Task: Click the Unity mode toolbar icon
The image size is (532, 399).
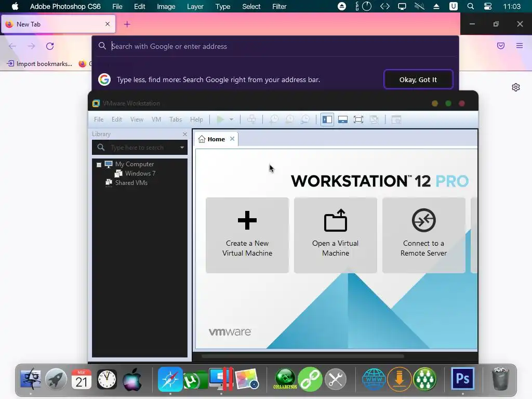Action: tap(374, 119)
